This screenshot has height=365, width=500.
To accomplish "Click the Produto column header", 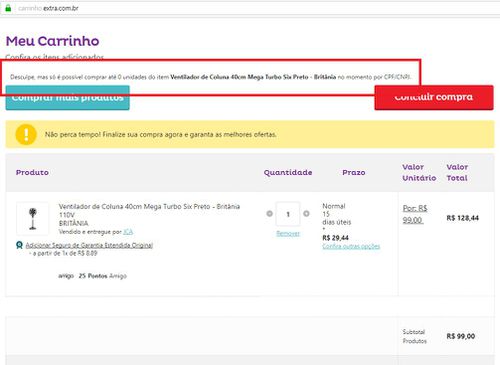I will pos(32,172).
